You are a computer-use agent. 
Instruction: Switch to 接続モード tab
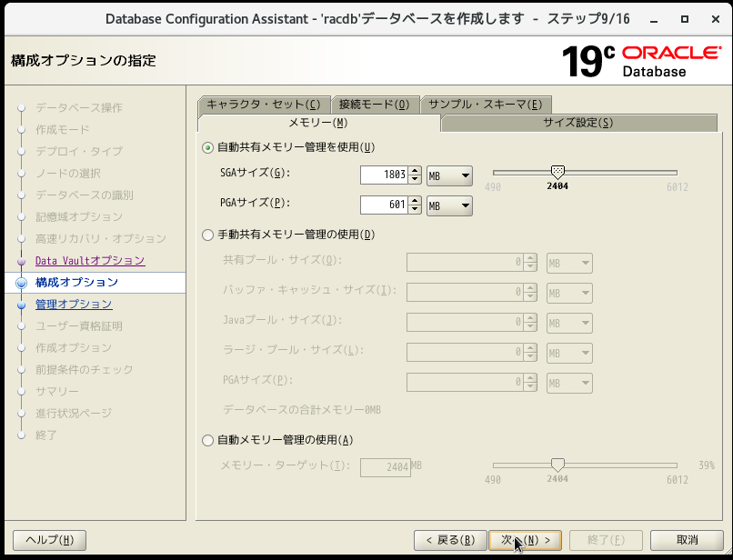click(375, 105)
